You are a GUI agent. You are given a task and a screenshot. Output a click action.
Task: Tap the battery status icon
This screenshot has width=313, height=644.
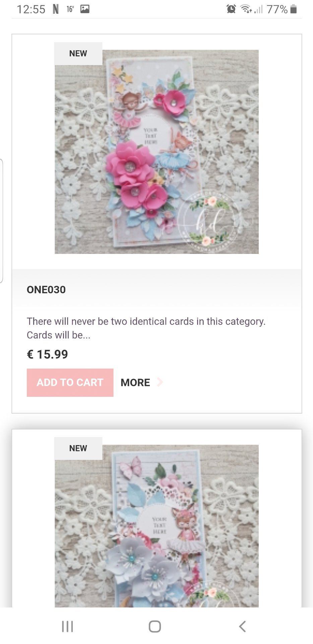[x=294, y=9]
